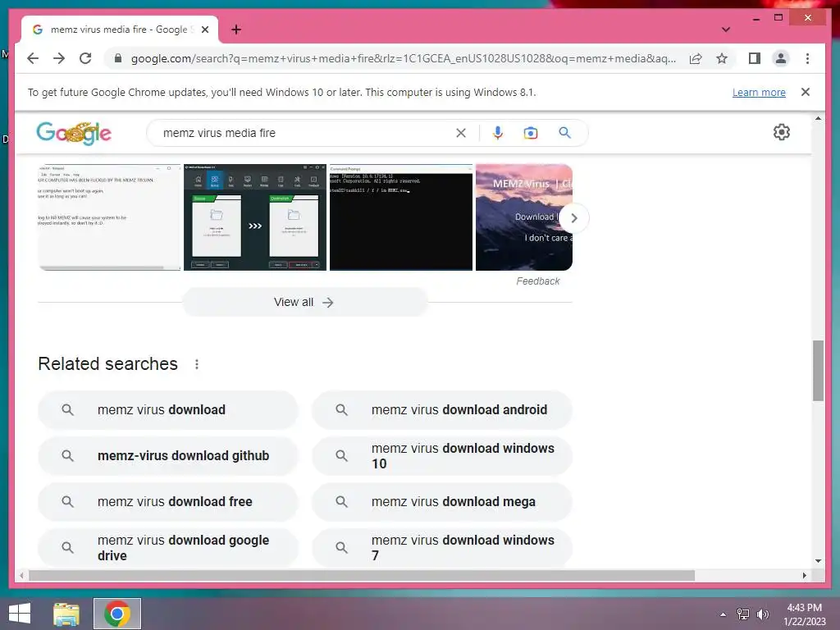The width and height of the screenshot is (840, 630).
Task: Click the Chrome taskbar icon
Action: point(117,614)
